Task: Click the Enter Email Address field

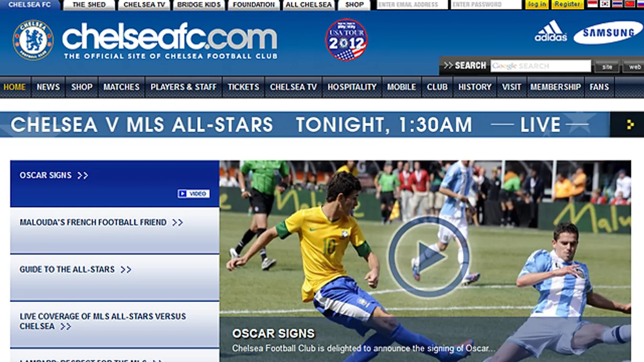Action: pos(412,5)
